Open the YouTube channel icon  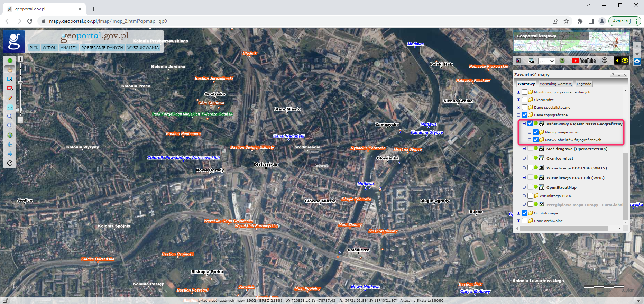click(x=583, y=61)
